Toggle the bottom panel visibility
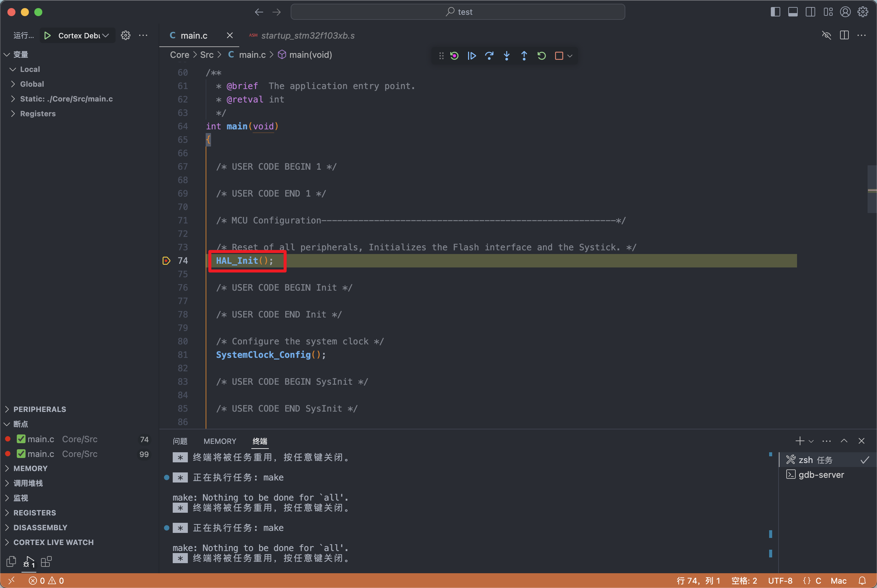The height and width of the screenshot is (588, 877). (x=793, y=12)
